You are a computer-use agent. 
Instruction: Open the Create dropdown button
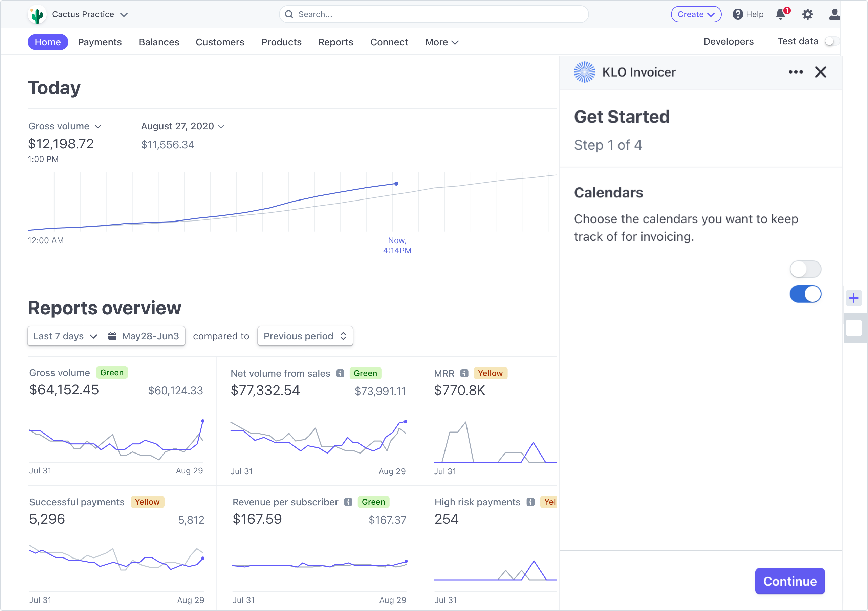click(x=696, y=14)
